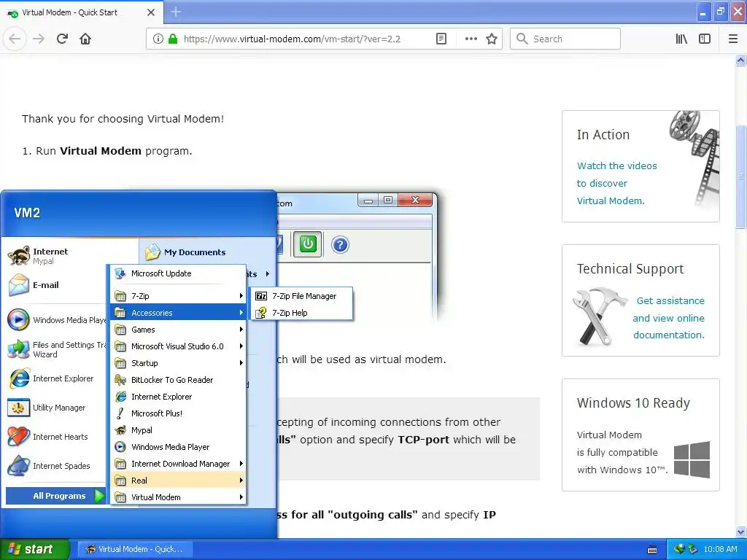
Task: Expand the Startup submenu
Action: tap(179, 363)
